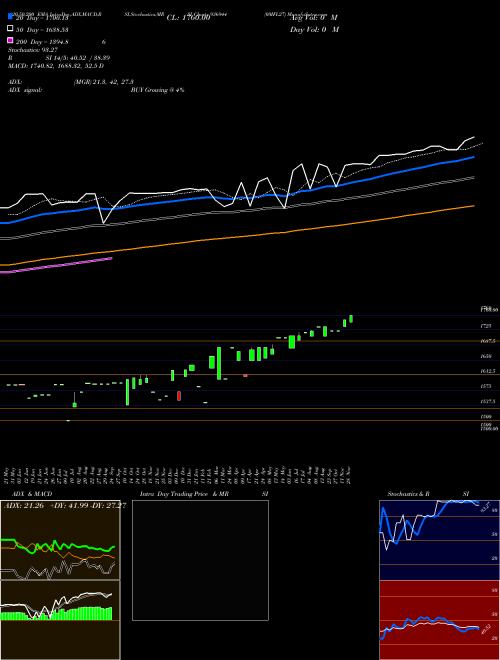Select the 50 Day moving average value text
The width and height of the screenshot is (500, 660).
point(42,30)
